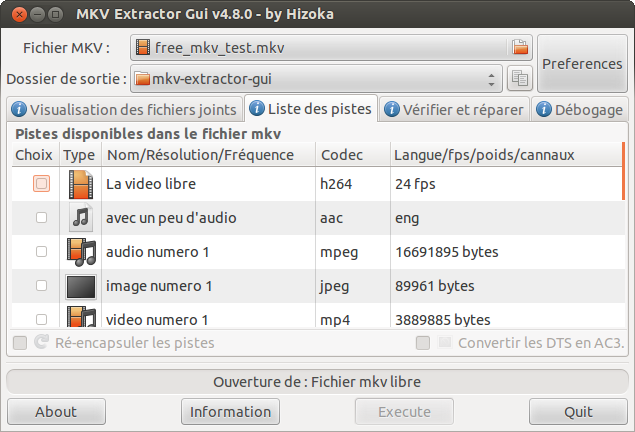The image size is (635, 432).
Task: Click the audio numero 1 type icon
Action: click(80, 252)
